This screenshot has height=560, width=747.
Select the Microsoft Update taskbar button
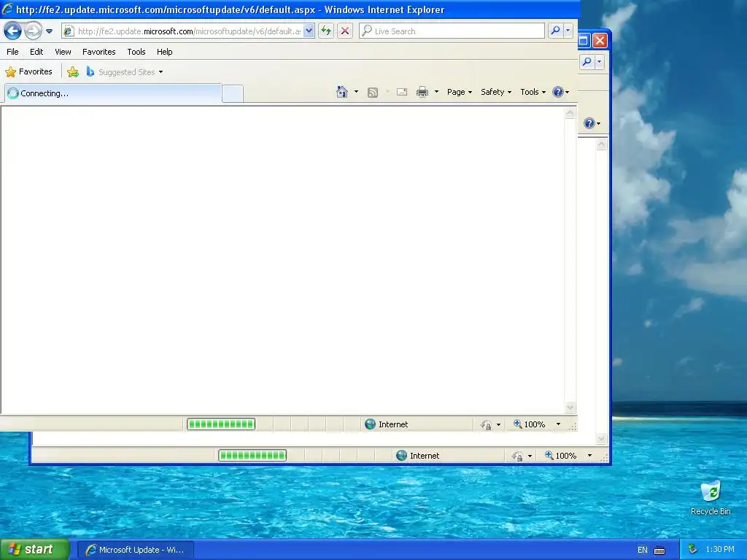135,550
